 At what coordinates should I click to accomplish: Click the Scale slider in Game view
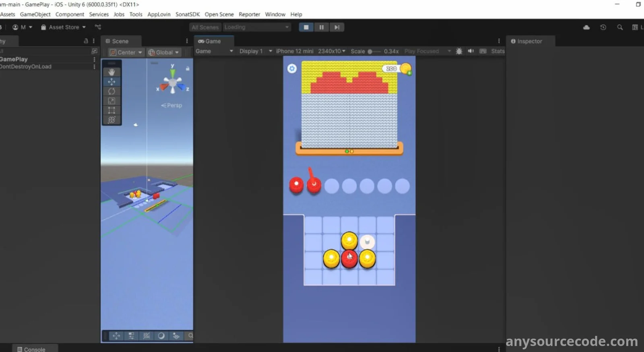tap(374, 52)
